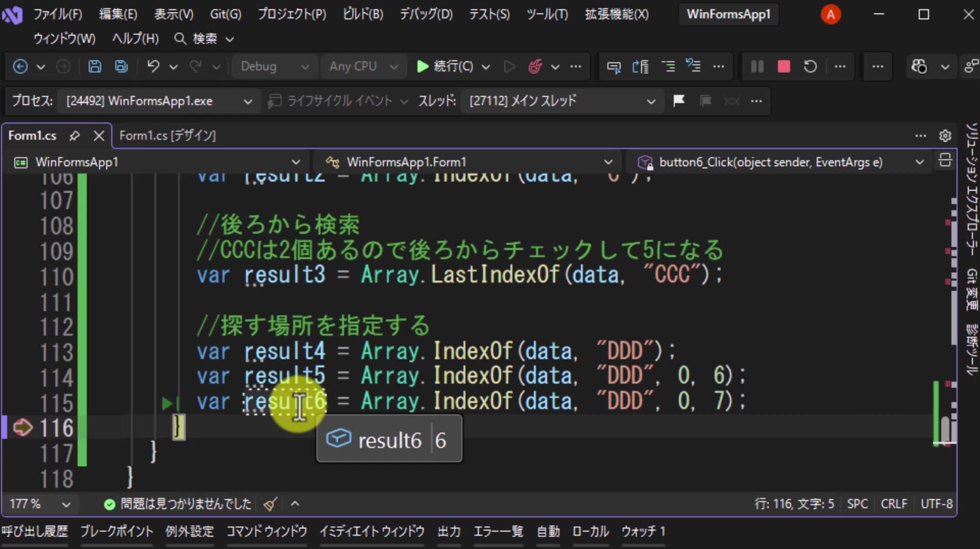Click the 続行(C) continue button
Screen dimensions: 980x549
[x=445, y=66]
